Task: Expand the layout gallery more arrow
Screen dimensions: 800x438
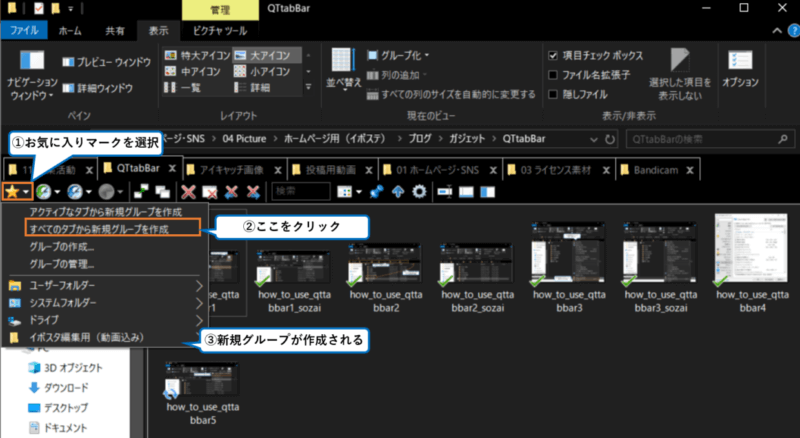Action: point(308,87)
